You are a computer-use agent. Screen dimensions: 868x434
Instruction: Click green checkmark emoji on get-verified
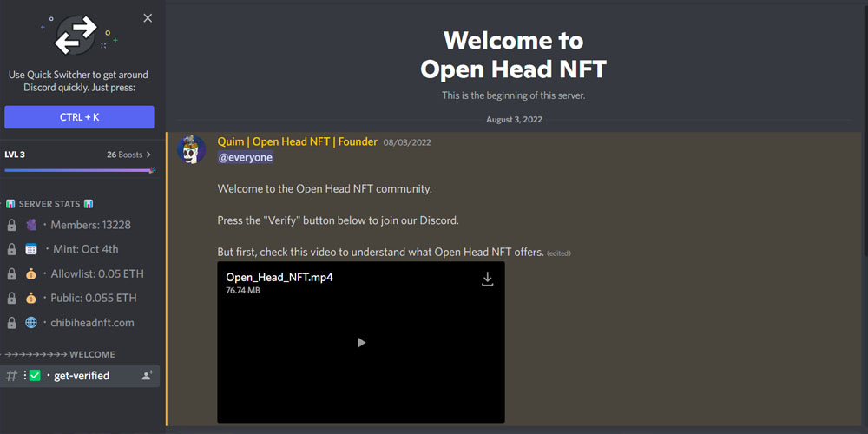tap(35, 376)
